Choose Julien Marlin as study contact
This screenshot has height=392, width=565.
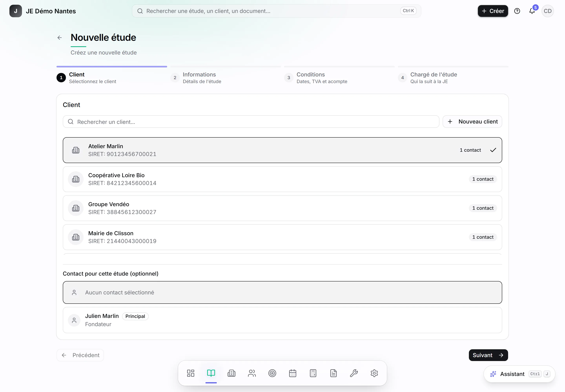(x=282, y=320)
